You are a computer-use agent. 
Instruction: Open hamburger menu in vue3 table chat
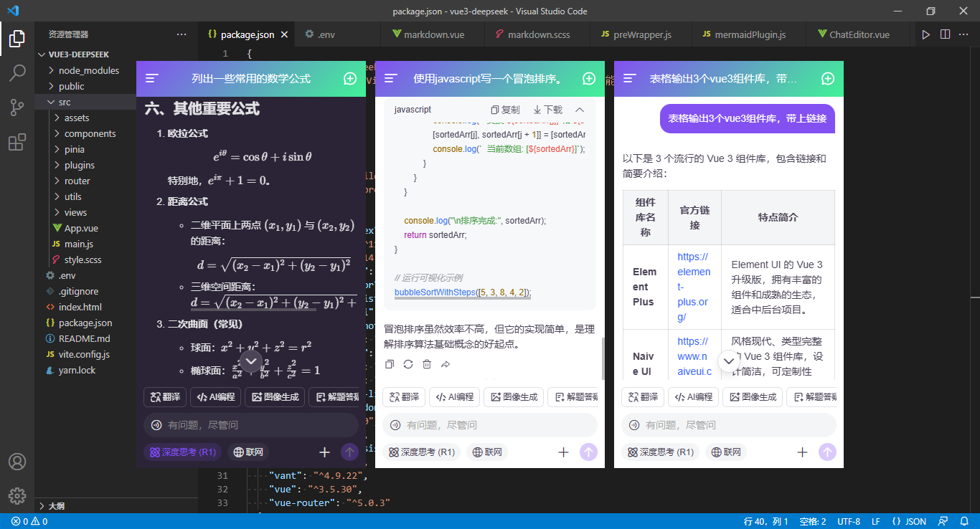click(630, 79)
